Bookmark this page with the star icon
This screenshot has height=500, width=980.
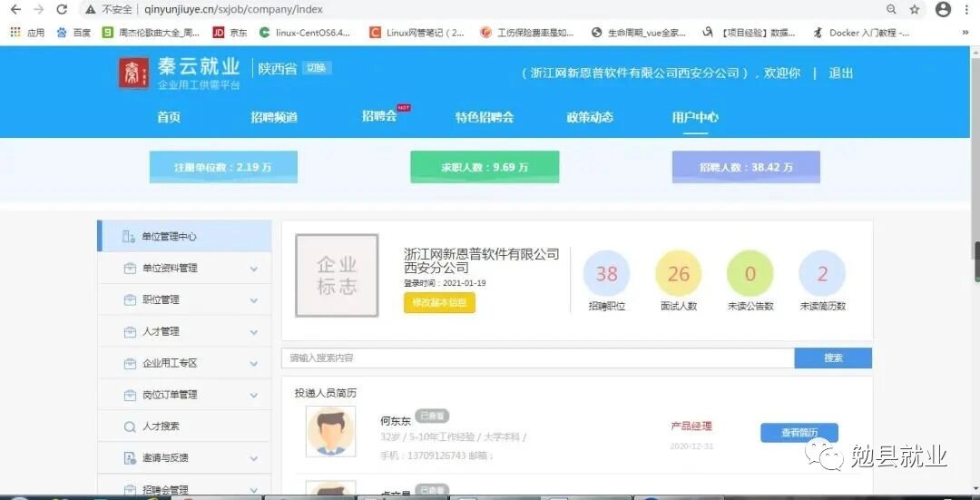coord(915,9)
